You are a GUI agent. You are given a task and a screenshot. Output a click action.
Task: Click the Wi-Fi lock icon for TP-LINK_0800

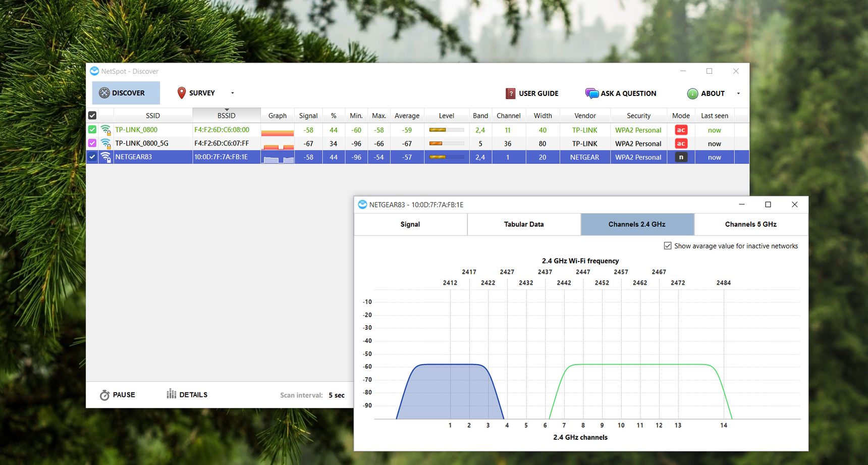(x=105, y=130)
